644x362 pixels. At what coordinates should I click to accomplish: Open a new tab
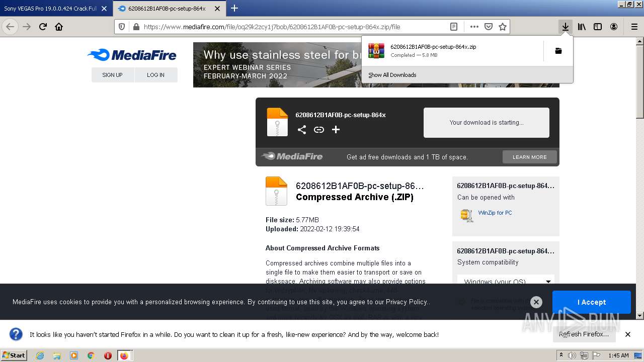point(234,8)
